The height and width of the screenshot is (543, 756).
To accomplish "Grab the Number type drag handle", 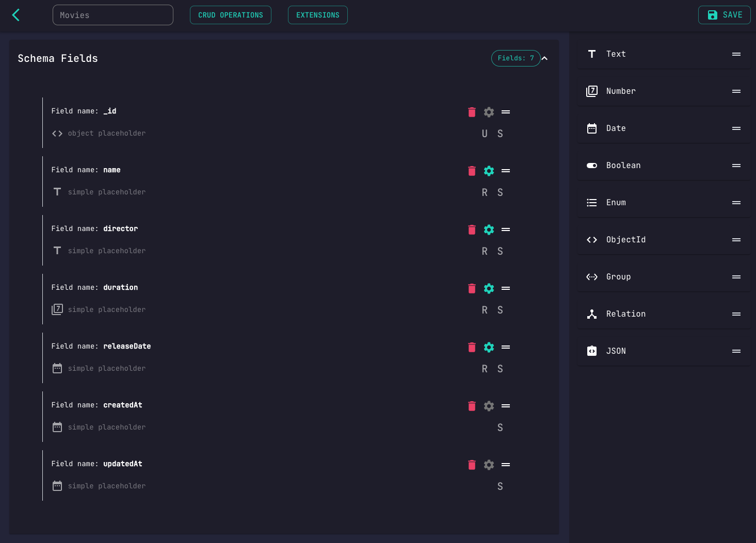I will tap(736, 91).
